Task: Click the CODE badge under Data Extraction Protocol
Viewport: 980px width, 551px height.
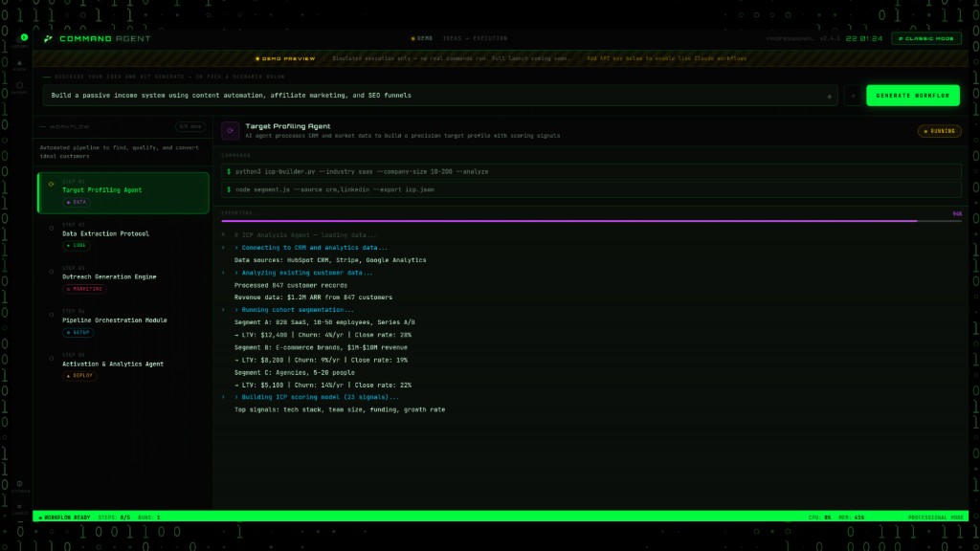Action: click(x=75, y=245)
